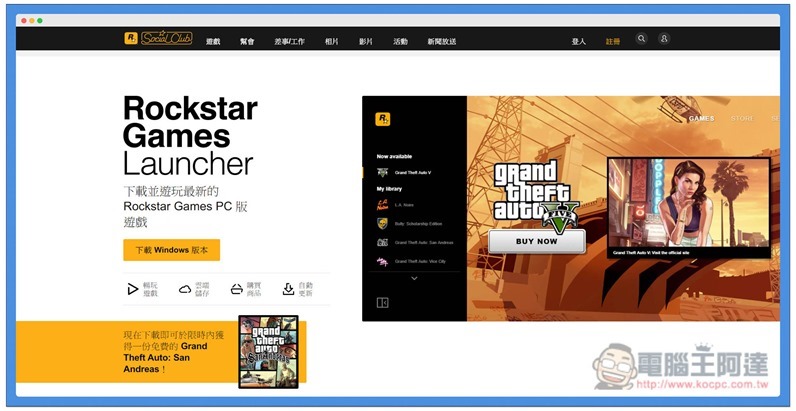This screenshot has height=411, width=796.
Task: Click the Bully Scholarship Edition icon
Action: coord(382,224)
